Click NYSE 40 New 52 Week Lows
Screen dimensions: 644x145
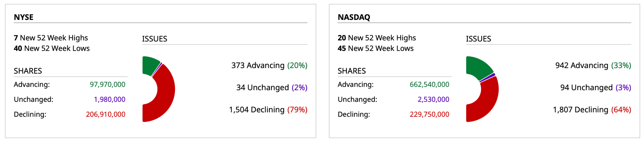point(52,48)
